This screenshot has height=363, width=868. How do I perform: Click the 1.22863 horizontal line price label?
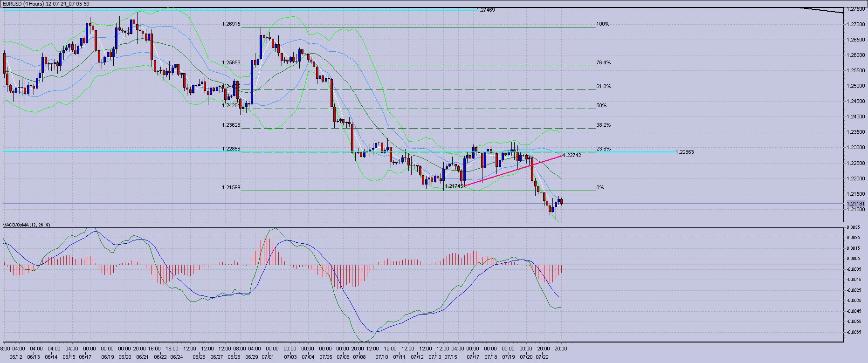tap(684, 152)
